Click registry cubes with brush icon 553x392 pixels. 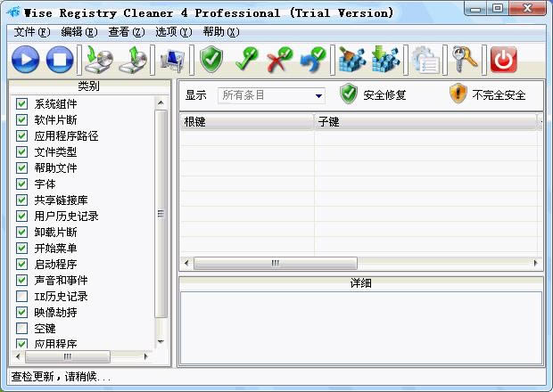tap(352, 60)
